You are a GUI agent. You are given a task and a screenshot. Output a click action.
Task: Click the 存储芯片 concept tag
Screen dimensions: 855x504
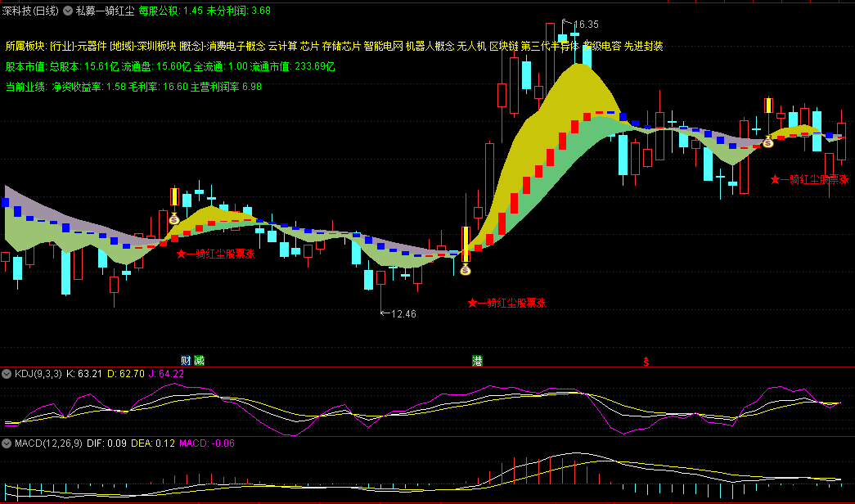point(341,47)
